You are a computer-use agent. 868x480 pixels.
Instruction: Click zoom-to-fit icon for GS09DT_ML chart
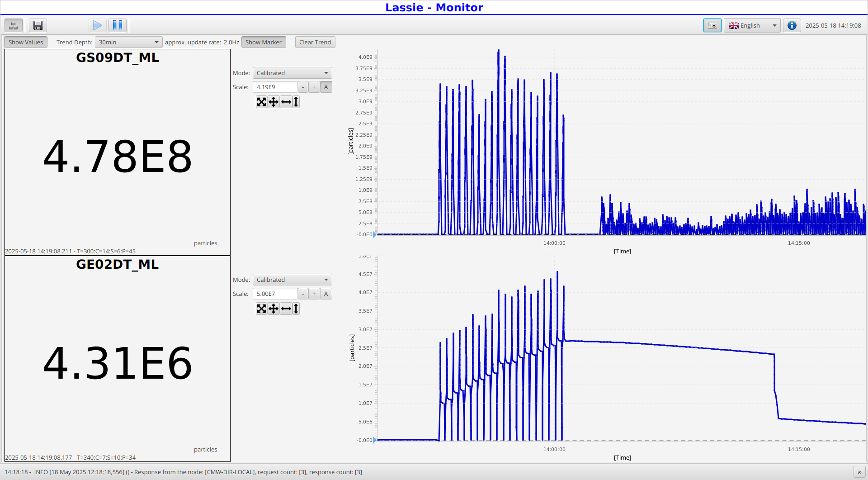(x=261, y=102)
